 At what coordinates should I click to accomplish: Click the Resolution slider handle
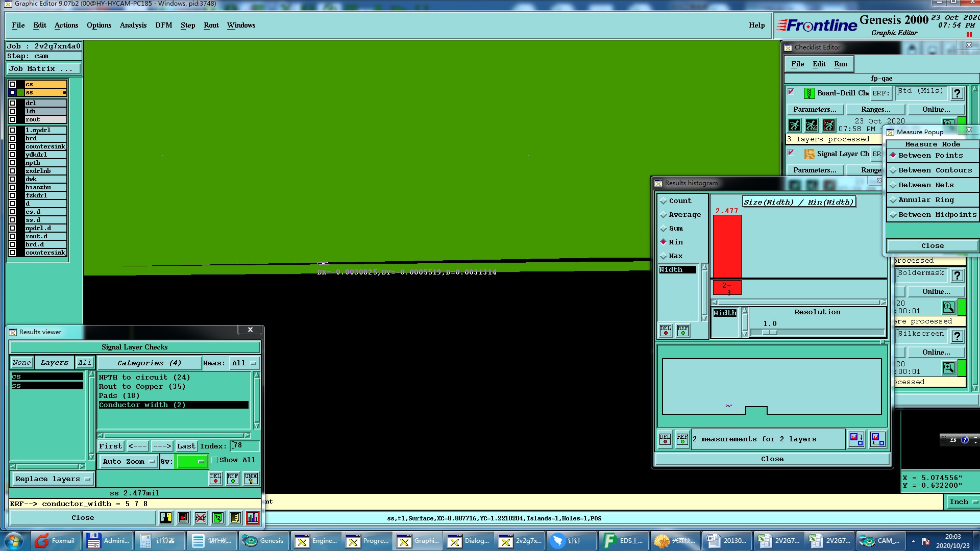(770, 333)
